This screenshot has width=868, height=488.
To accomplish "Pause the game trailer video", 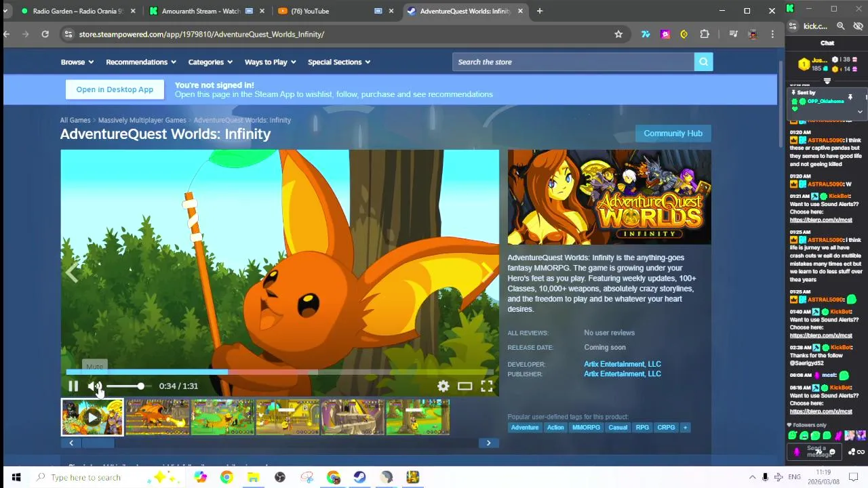I will 73,386.
